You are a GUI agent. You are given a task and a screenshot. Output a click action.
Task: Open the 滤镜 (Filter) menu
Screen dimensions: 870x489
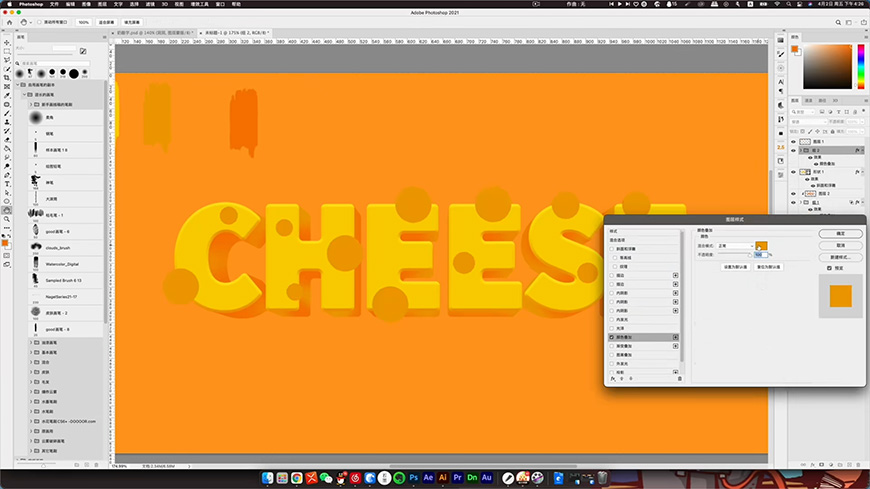(150, 4)
